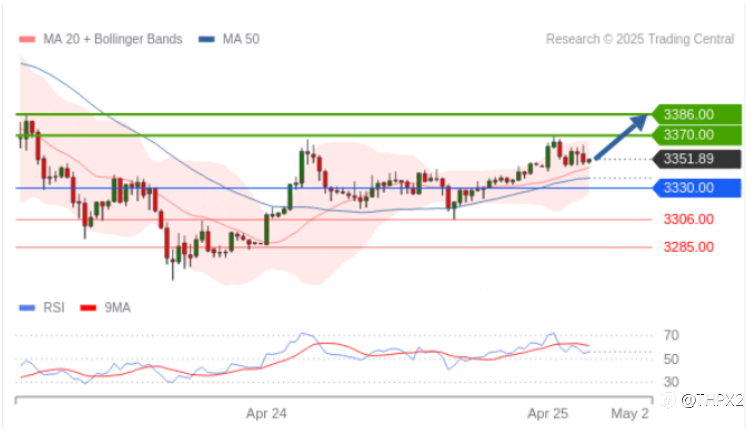
Task: Click the 3285.00 support level label
Action: coord(689,247)
